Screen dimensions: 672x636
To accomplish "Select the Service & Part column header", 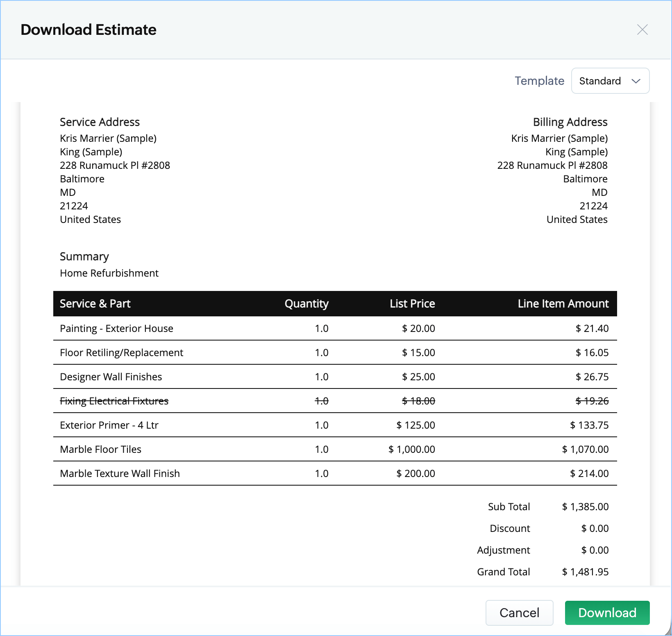I will (95, 304).
